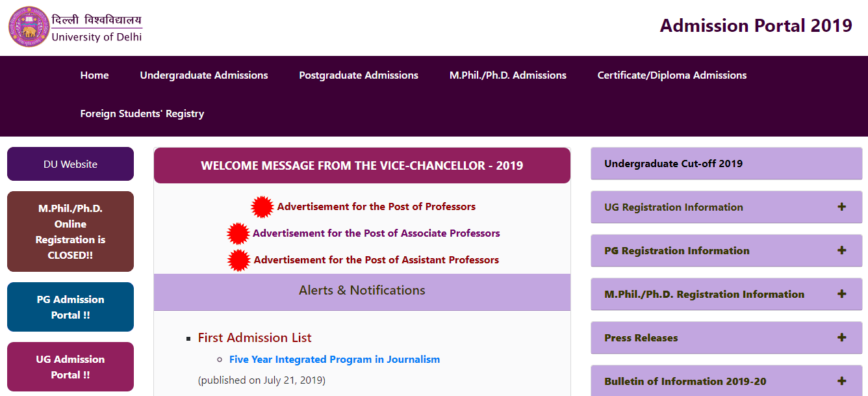Expand the Press Releases section

(x=841, y=337)
